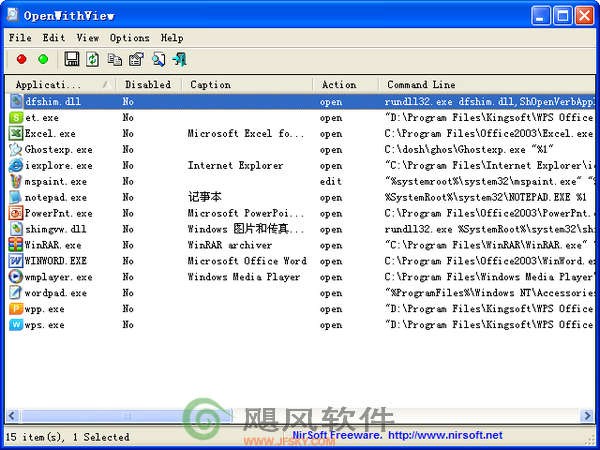
Task: Select the wmplayer.exe name cell
Action: click(x=59, y=277)
